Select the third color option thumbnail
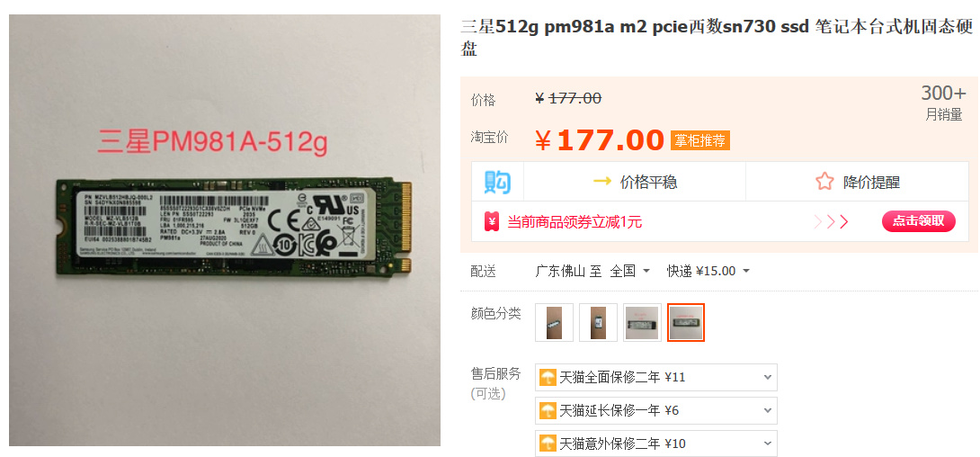Image resolution: width=980 pixels, height=457 pixels. coord(642,322)
